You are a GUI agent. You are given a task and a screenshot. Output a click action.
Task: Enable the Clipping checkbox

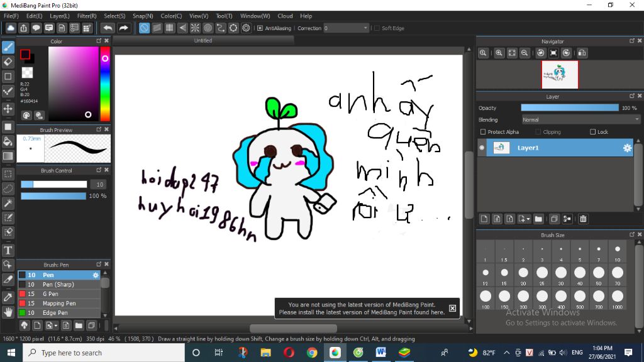coord(538,132)
